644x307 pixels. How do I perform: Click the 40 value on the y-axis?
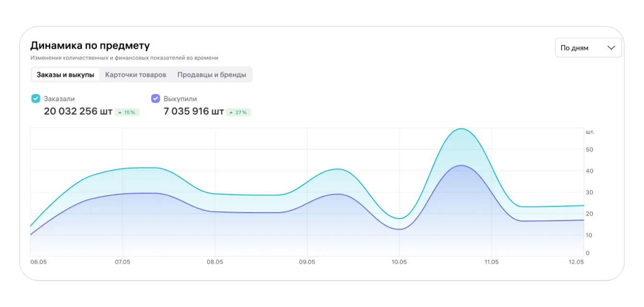[589, 171]
